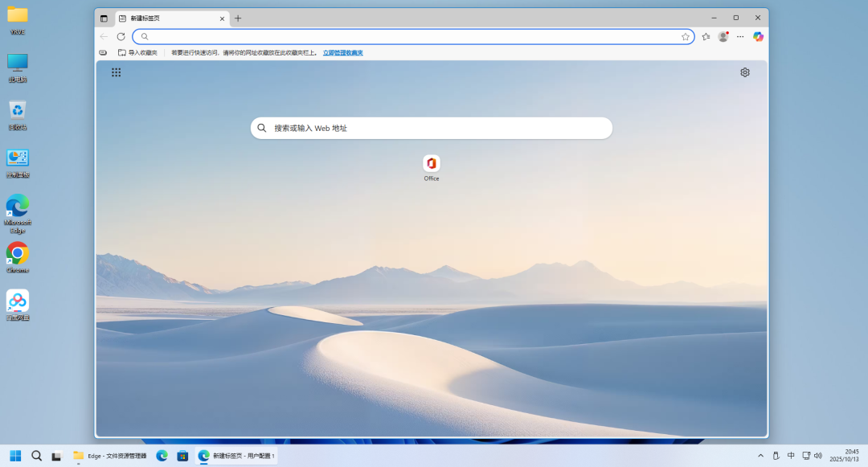Open the favorites list icon
The width and height of the screenshot is (868, 467).
(706, 36)
